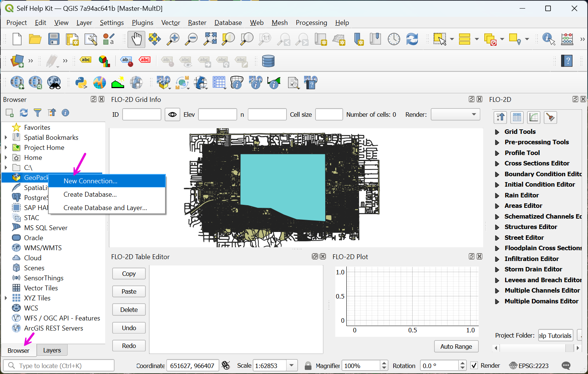Click the Identify Features tool
588x374 pixels.
[x=548, y=39]
